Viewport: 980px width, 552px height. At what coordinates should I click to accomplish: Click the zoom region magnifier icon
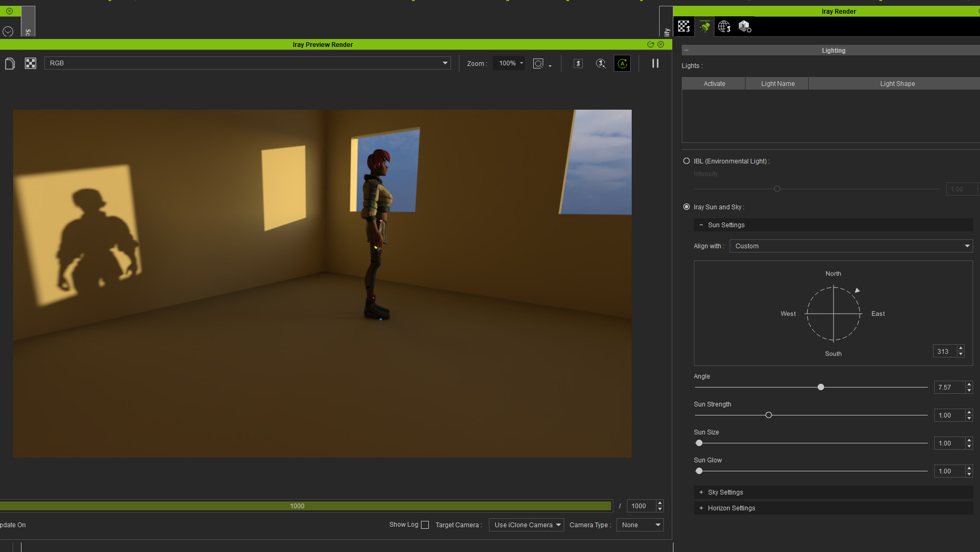point(538,64)
